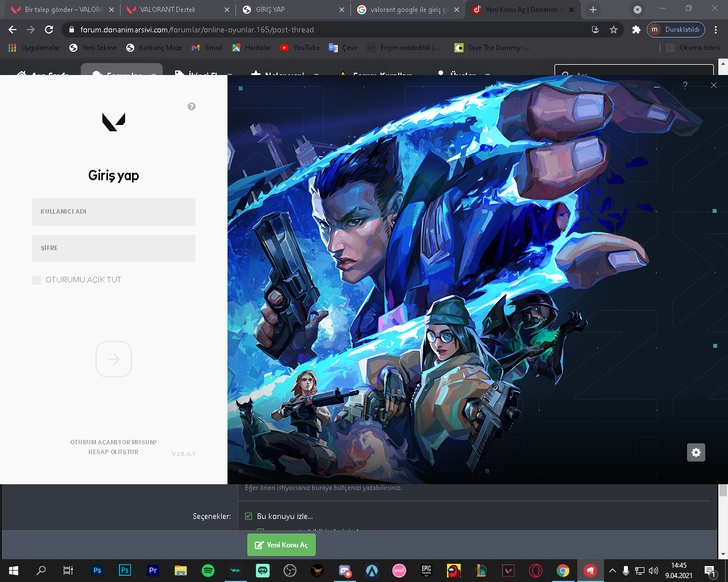
Task: Open File Explorer from taskbar
Action: click(180, 571)
